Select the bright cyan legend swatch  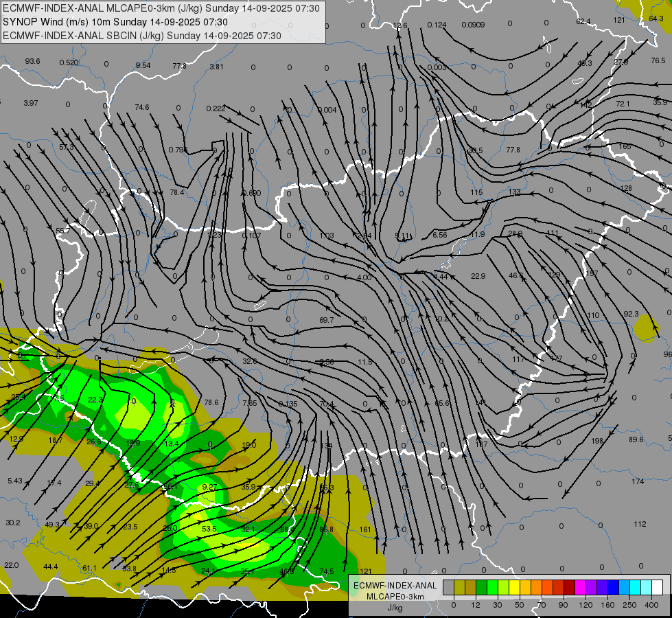[636, 587]
